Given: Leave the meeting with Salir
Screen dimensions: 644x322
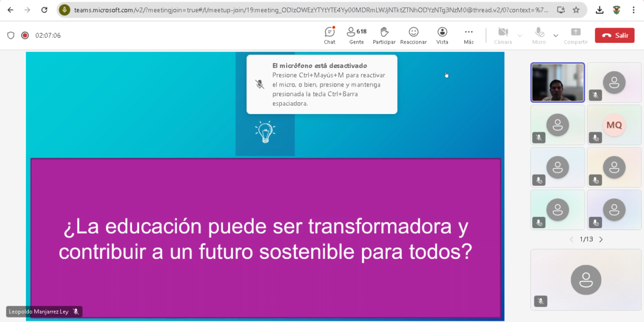Looking at the screenshot, I should click(x=615, y=36).
